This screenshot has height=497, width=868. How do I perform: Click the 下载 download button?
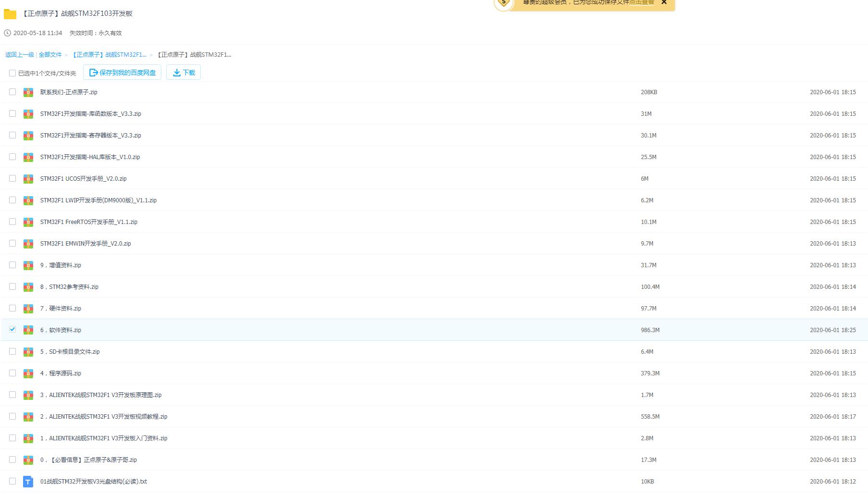[x=183, y=73]
